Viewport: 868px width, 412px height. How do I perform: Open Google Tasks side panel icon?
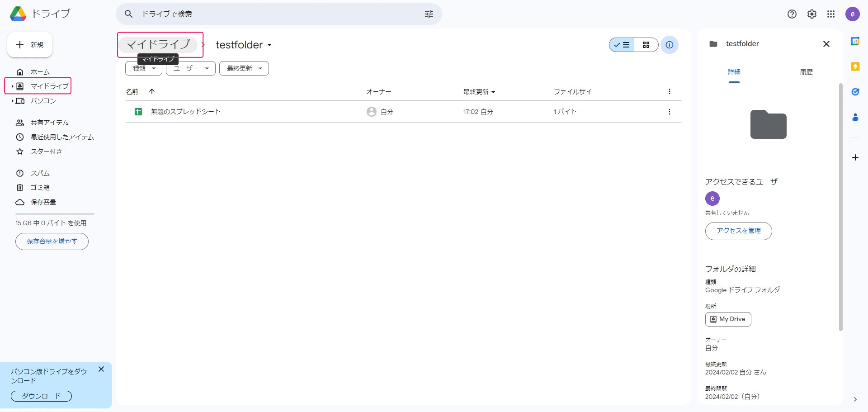pyautogui.click(x=855, y=92)
